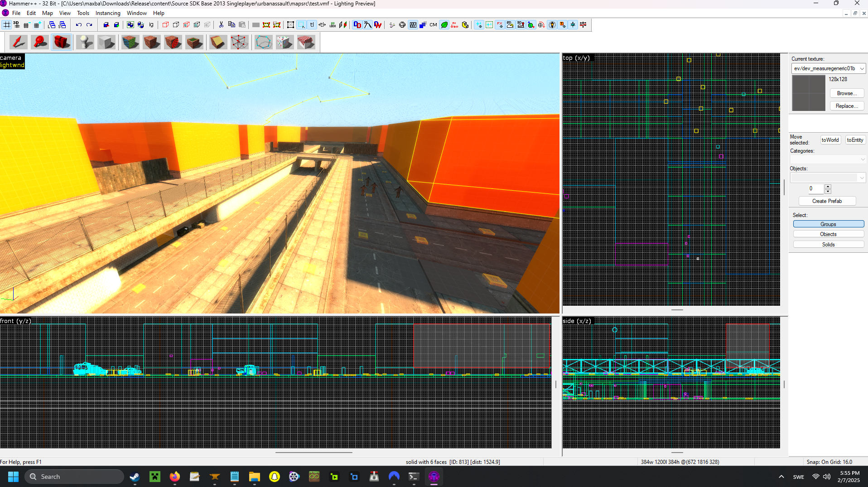
Task: Ungroup selected objects icon
Action: [141, 25]
